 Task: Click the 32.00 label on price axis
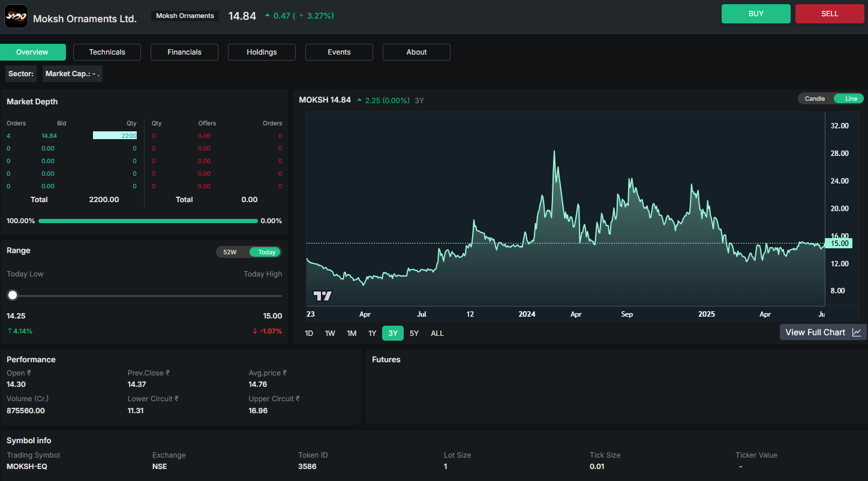[x=839, y=126]
